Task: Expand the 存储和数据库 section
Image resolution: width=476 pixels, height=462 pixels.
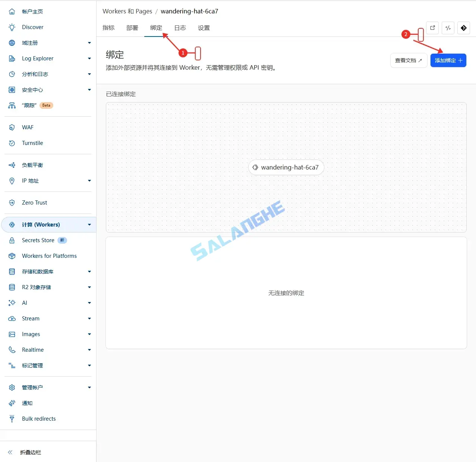Action: (x=89, y=272)
